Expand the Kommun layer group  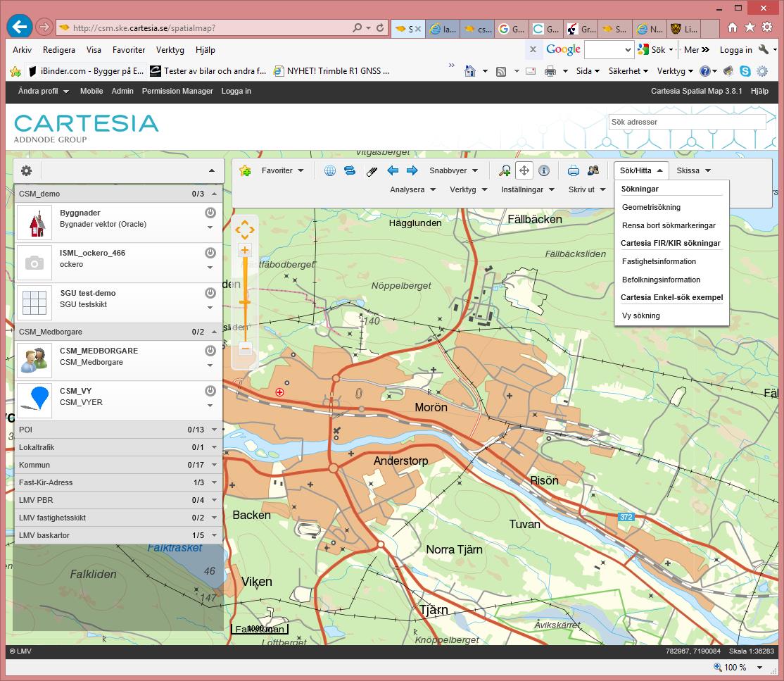(215, 465)
